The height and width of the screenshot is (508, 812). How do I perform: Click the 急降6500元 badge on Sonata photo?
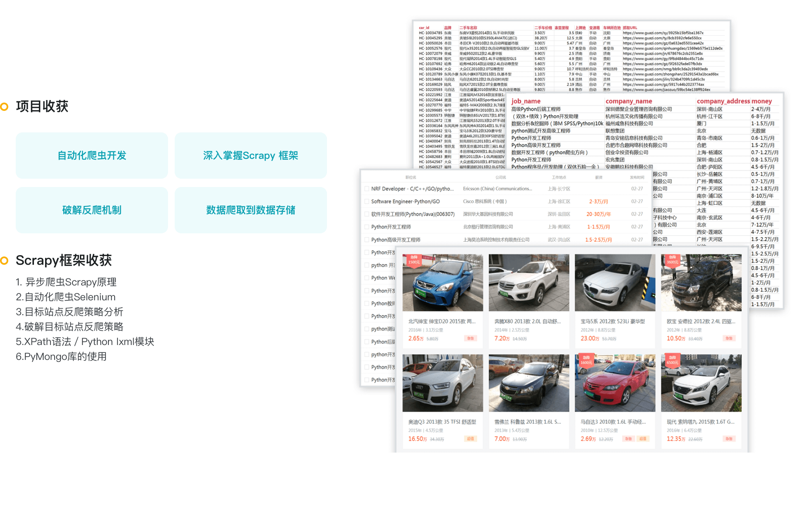click(x=672, y=360)
